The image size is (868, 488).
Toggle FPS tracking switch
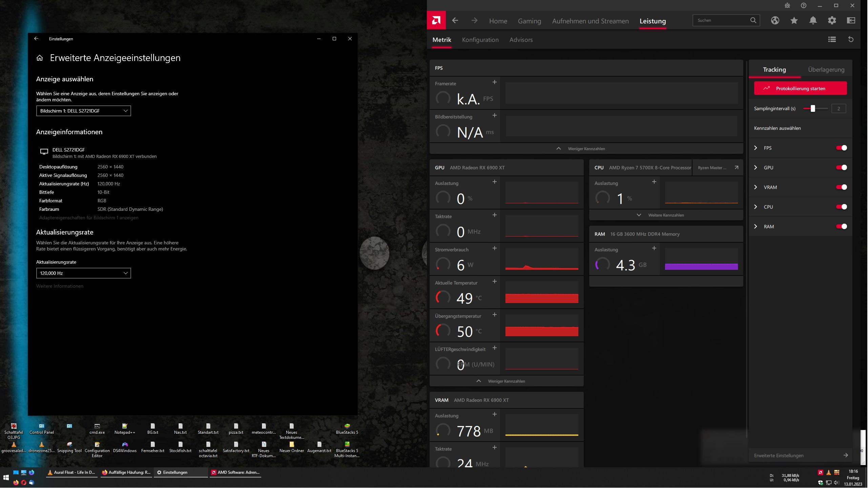point(842,148)
